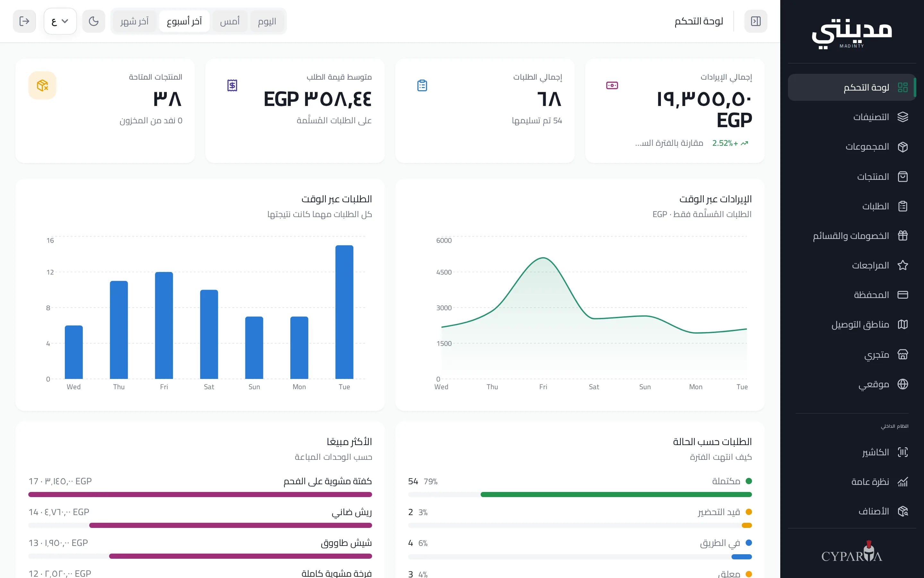The width and height of the screenshot is (924, 578).
Task: Click the green مكتملة progress bar
Action: 616,495
